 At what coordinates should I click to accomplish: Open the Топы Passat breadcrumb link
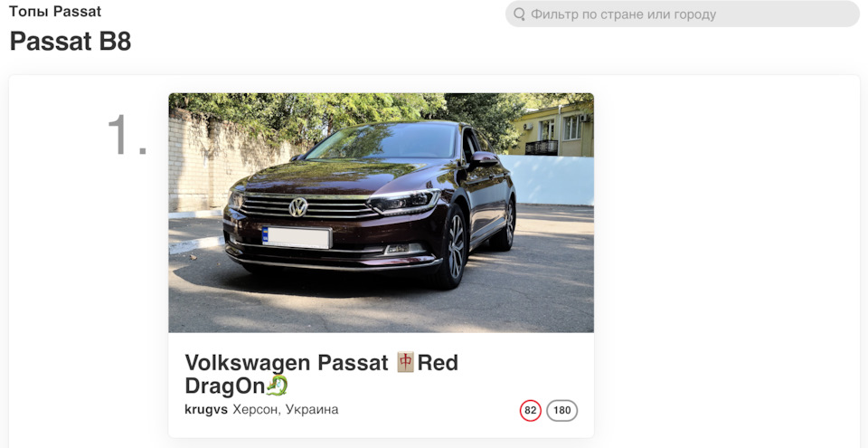pyautogui.click(x=55, y=11)
